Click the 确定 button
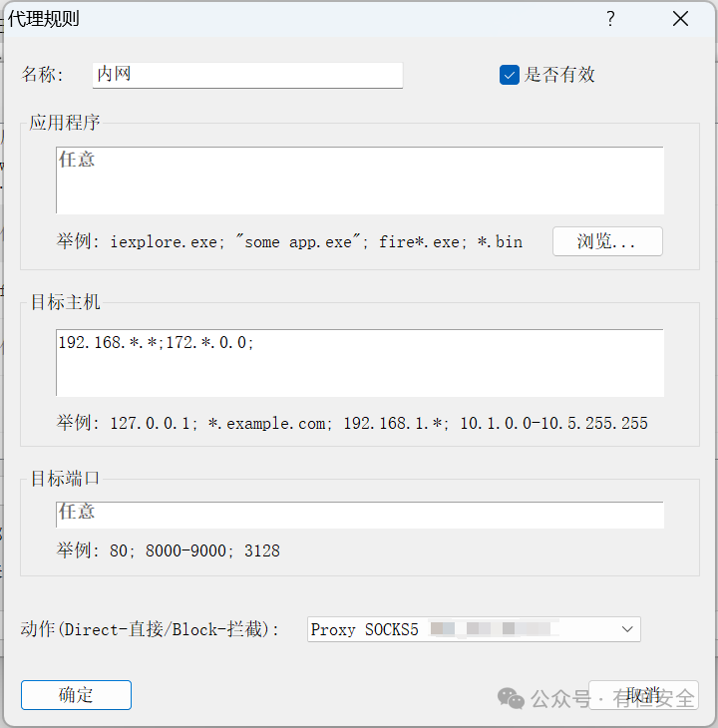This screenshot has width=718, height=728. (76, 695)
